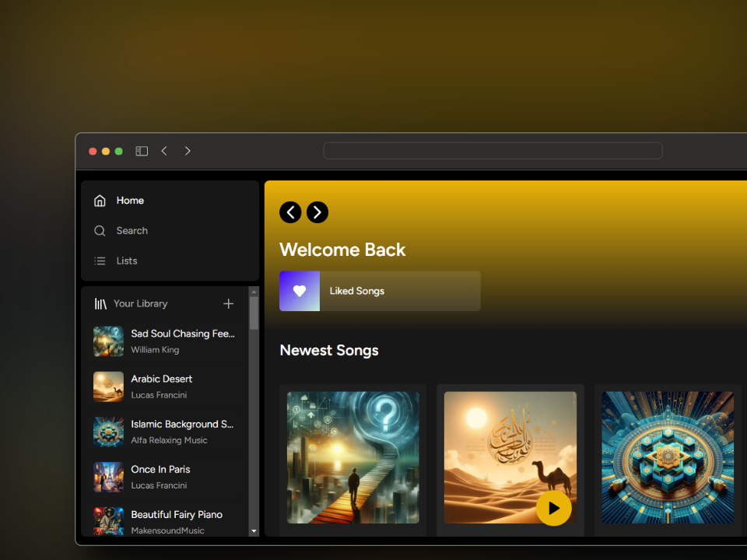Select Once In Paris by Lucas Francini
This screenshot has height=560, width=747.
[x=160, y=477]
